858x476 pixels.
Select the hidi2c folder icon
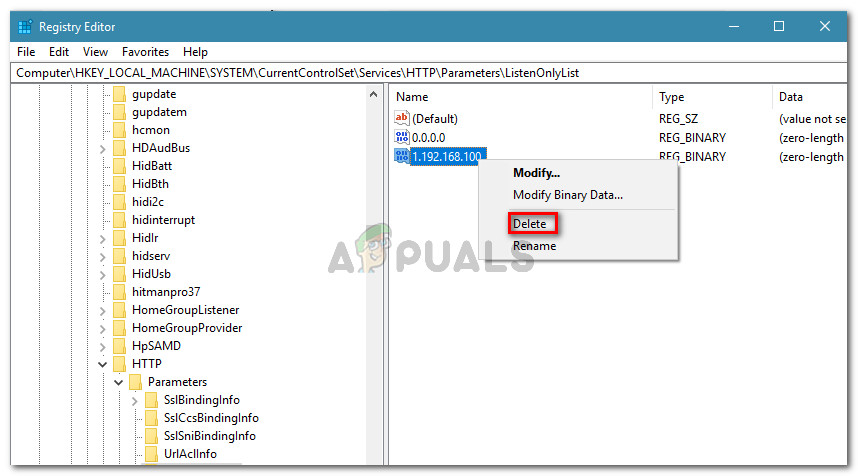pos(119,202)
